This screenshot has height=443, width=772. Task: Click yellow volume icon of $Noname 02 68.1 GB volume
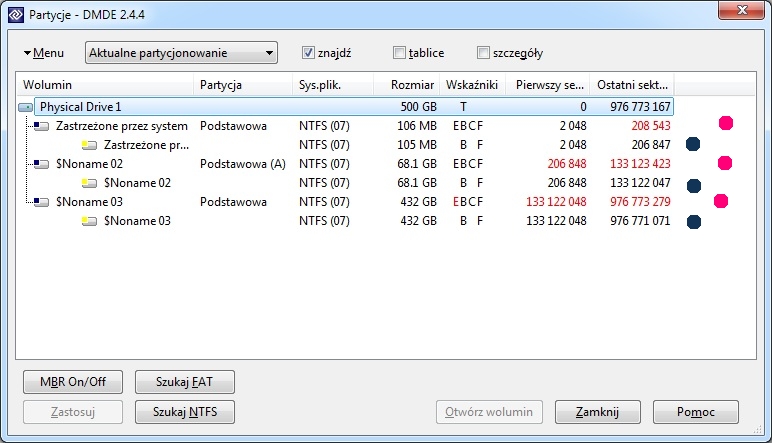tap(89, 183)
